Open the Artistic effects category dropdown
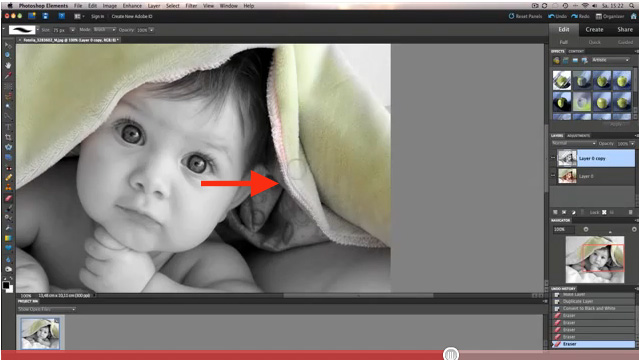The width and height of the screenshot is (639, 360). point(611,60)
